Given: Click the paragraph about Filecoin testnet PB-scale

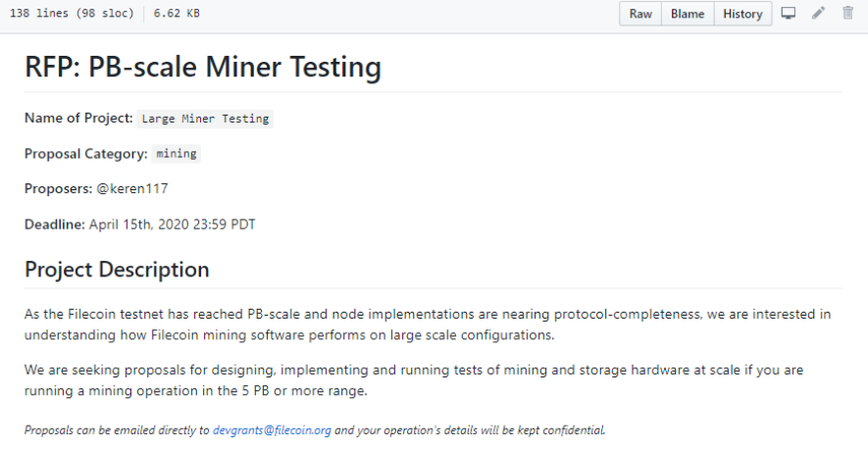Looking at the screenshot, I should [x=428, y=325].
